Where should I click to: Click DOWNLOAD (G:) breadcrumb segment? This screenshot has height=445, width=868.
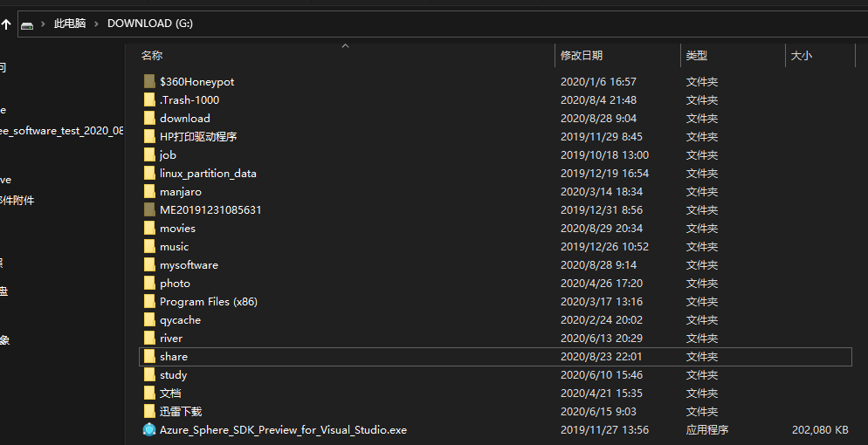pos(150,24)
